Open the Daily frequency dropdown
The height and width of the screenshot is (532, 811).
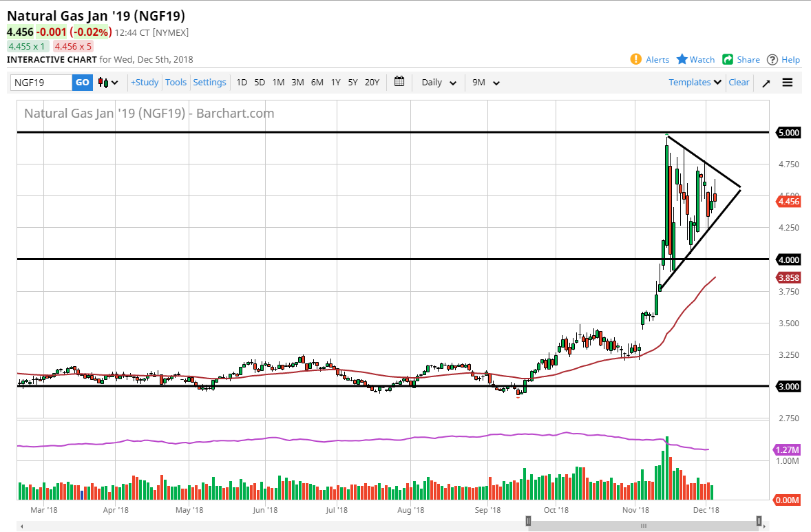point(439,83)
